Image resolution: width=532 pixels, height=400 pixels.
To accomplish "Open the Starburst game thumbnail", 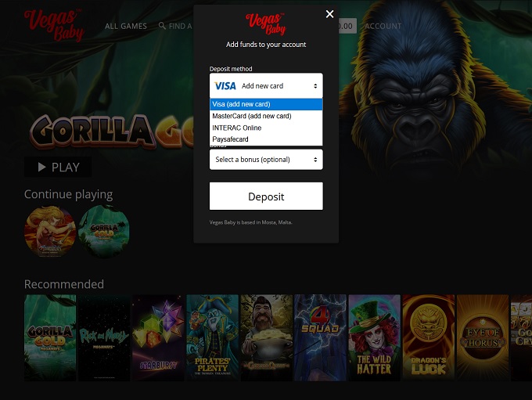I will [x=158, y=337].
